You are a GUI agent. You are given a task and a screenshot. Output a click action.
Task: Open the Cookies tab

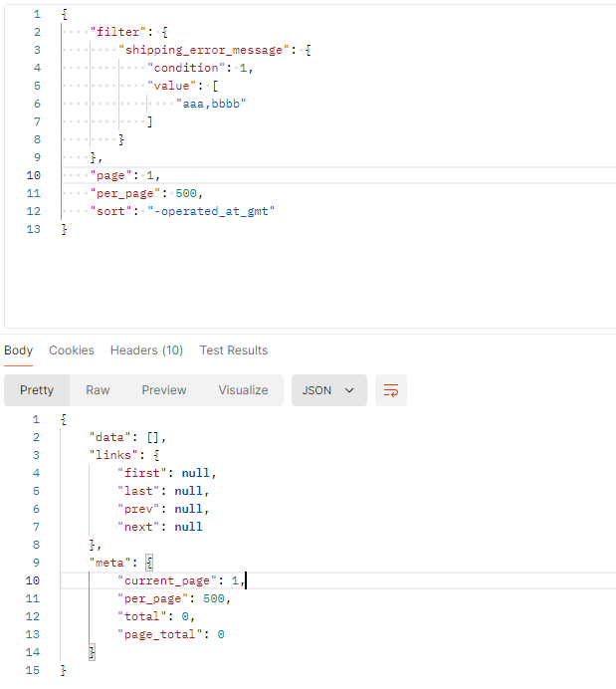[72, 350]
